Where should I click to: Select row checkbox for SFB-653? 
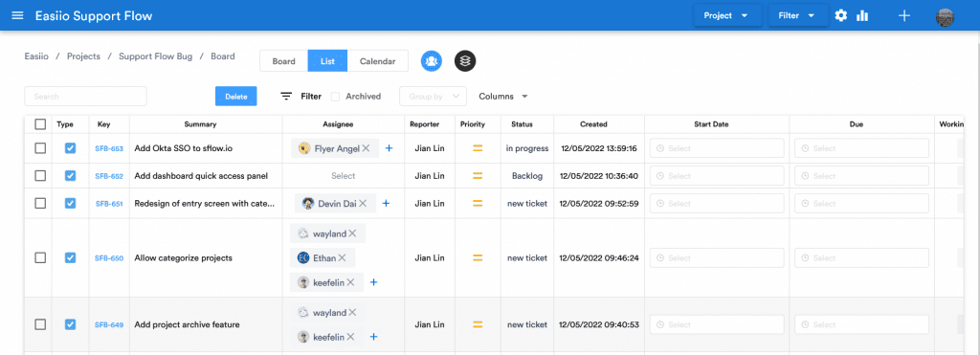[x=40, y=148]
